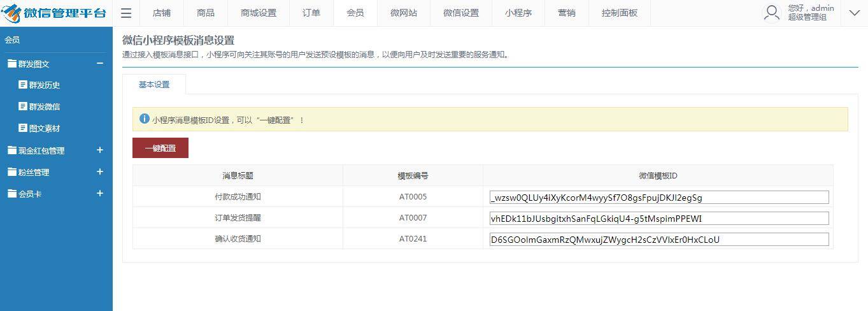Expand 会员卡 with the plus icon
This screenshot has height=311, width=868.
tap(99, 193)
